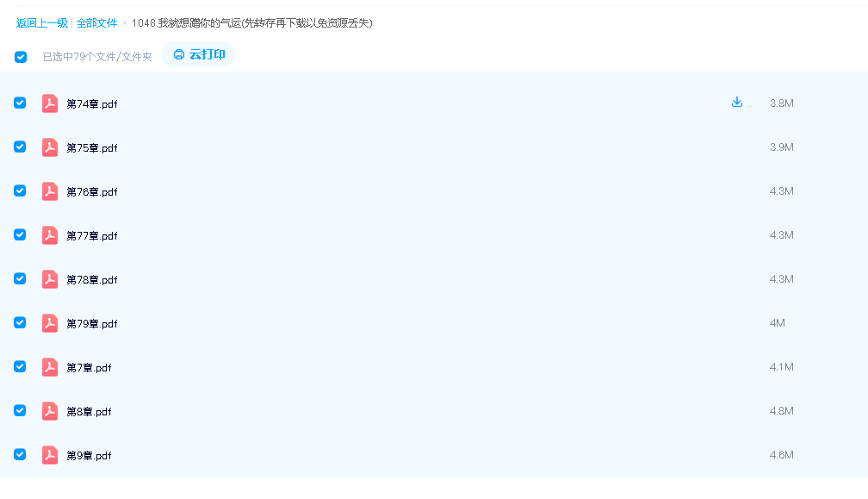Uncheck the select-all checkbox at top

tap(21, 57)
